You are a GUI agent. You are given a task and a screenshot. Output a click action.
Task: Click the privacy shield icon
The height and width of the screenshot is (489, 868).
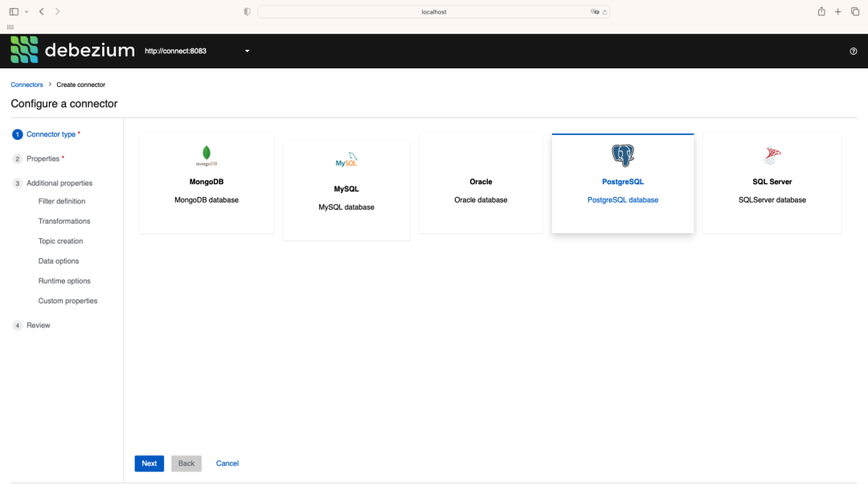tap(247, 11)
